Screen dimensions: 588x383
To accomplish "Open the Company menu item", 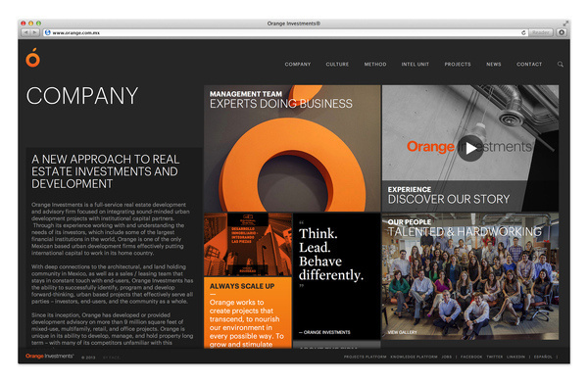I will coord(298,65).
